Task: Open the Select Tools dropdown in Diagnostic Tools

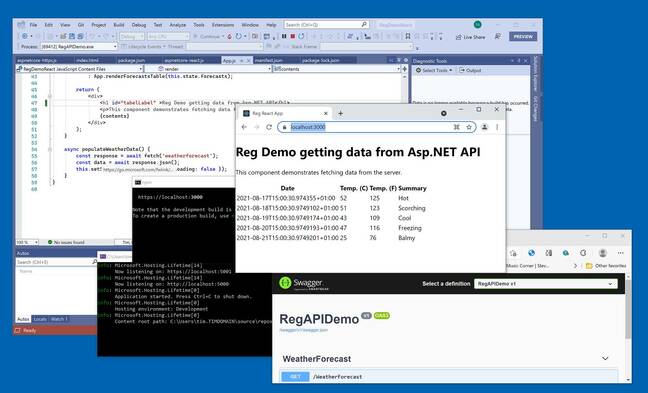Action: pos(434,70)
